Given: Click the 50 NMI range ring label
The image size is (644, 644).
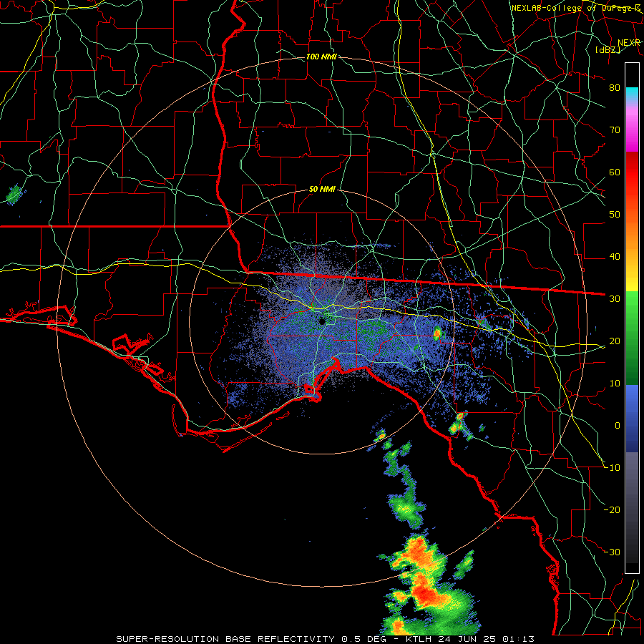Looking at the screenshot, I should pos(322,190).
